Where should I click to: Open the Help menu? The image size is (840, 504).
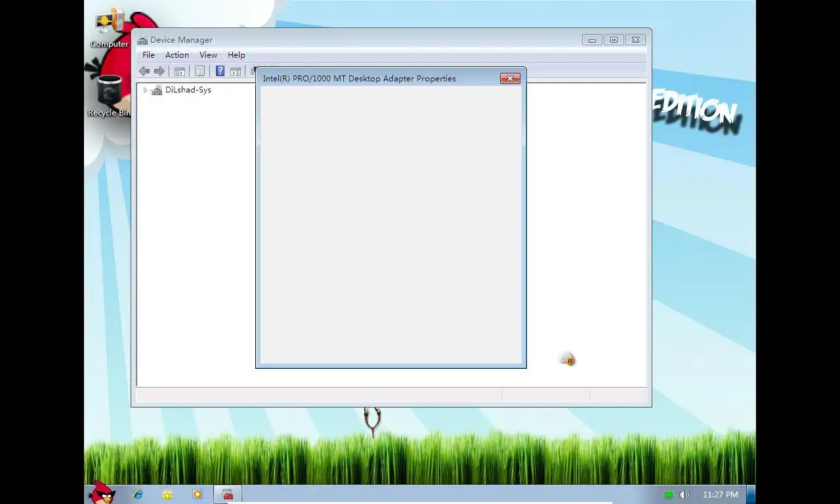coord(236,55)
